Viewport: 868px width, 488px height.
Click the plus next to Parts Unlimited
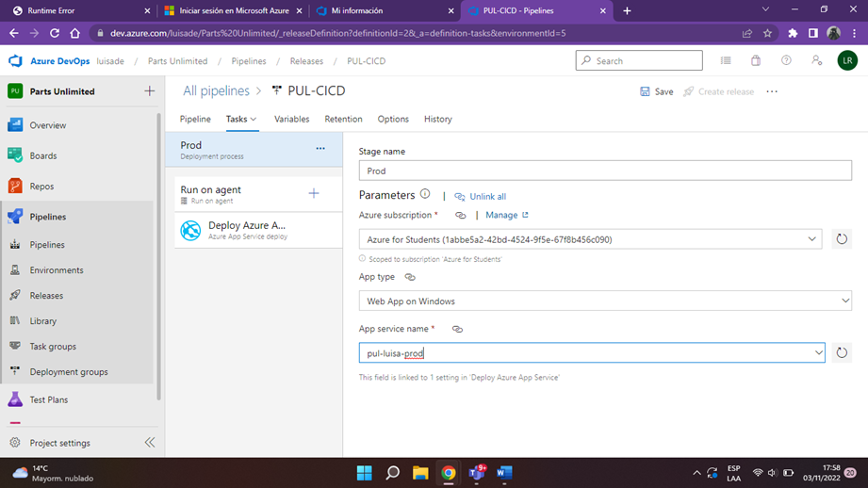[150, 90]
